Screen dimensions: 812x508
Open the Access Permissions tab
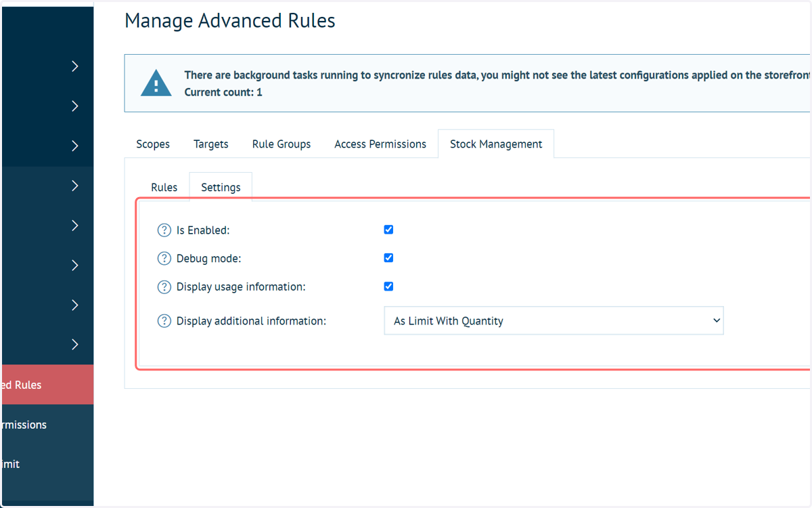click(x=380, y=144)
